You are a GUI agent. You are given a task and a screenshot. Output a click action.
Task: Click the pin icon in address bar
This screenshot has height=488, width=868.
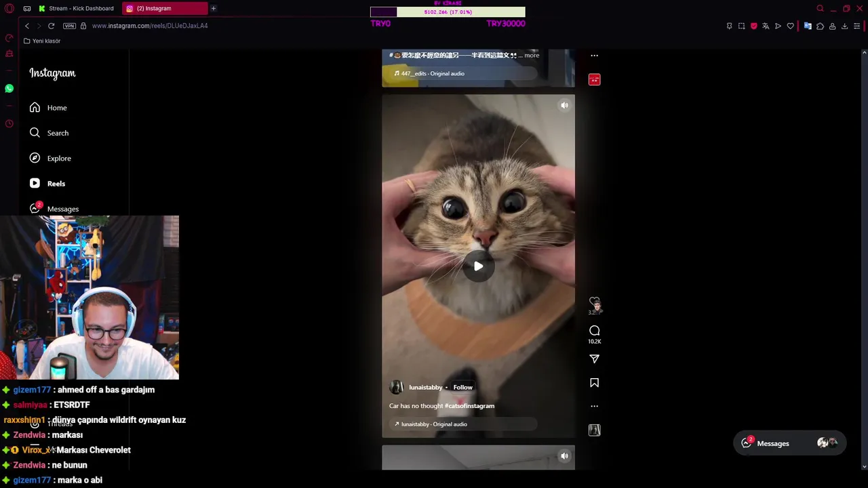tap(729, 26)
